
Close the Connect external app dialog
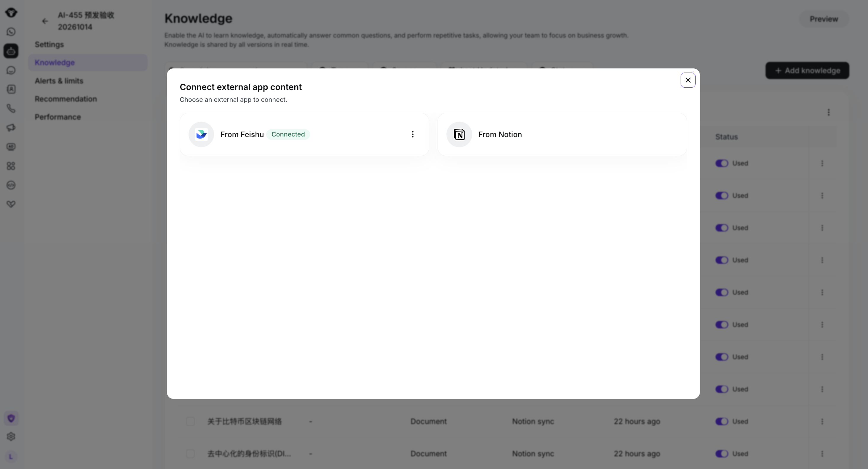688,80
